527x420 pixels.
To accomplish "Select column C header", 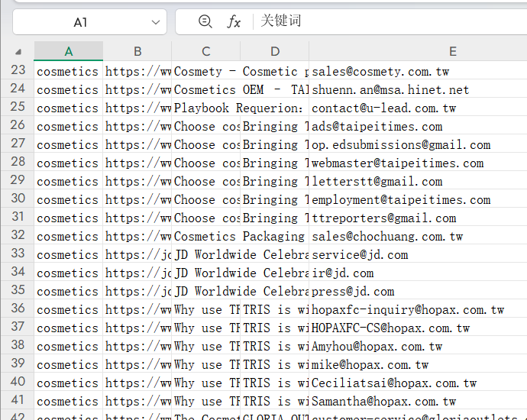I will click(x=206, y=51).
